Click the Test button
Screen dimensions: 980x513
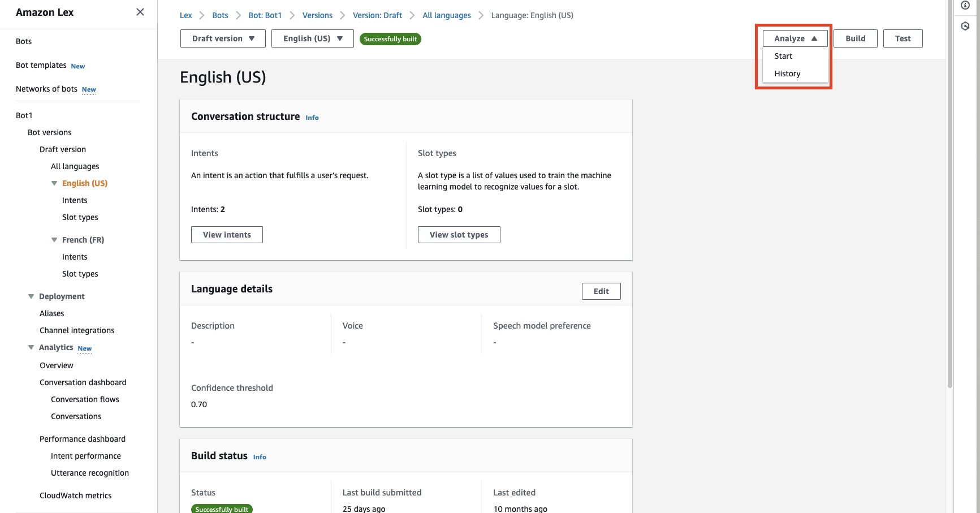(x=903, y=38)
